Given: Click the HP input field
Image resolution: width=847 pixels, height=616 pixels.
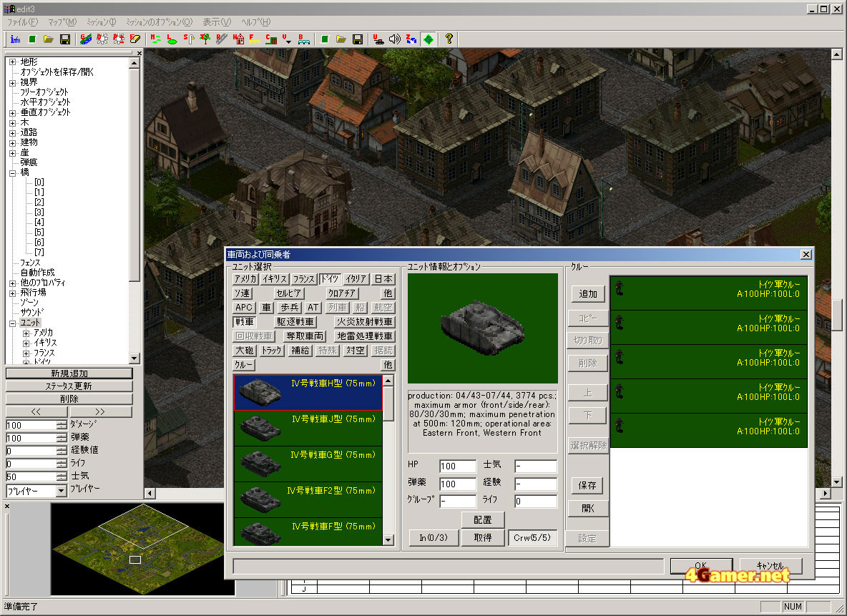Looking at the screenshot, I should (x=458, y=466).
